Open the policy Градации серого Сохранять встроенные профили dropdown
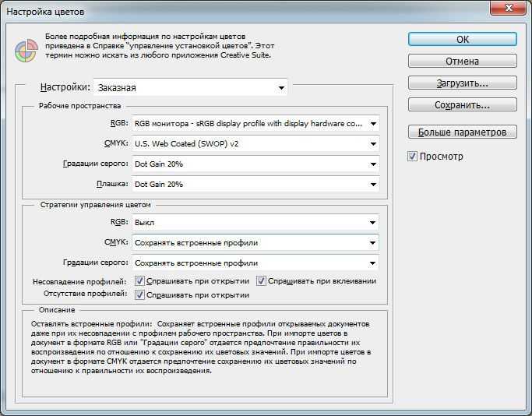Screen dimensions: 532x416 [255, 263]
